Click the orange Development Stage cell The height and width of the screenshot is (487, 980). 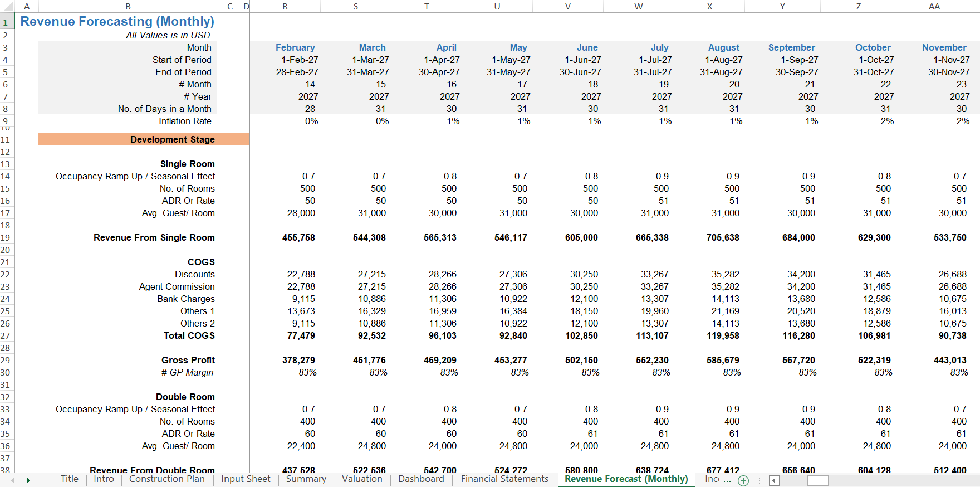pyautogui.click(x=144, y=139)
